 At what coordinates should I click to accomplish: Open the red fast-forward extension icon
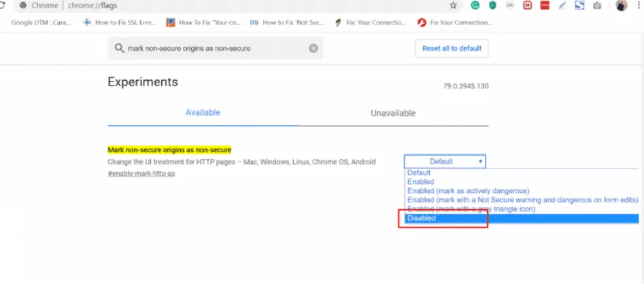coord(527,5)
